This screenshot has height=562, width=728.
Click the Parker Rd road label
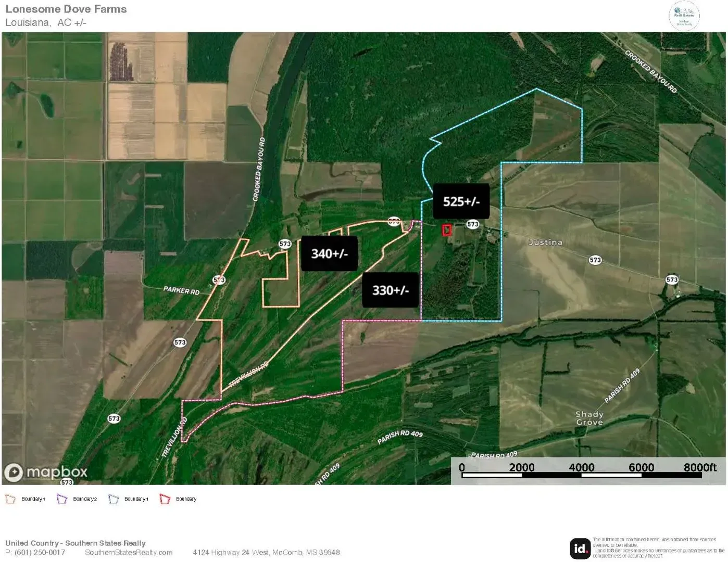pos(181,290)
